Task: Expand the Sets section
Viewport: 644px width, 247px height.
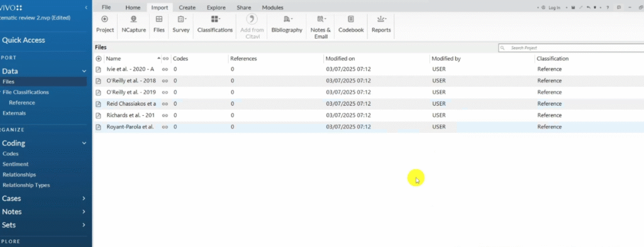Action: coord(84,225)
